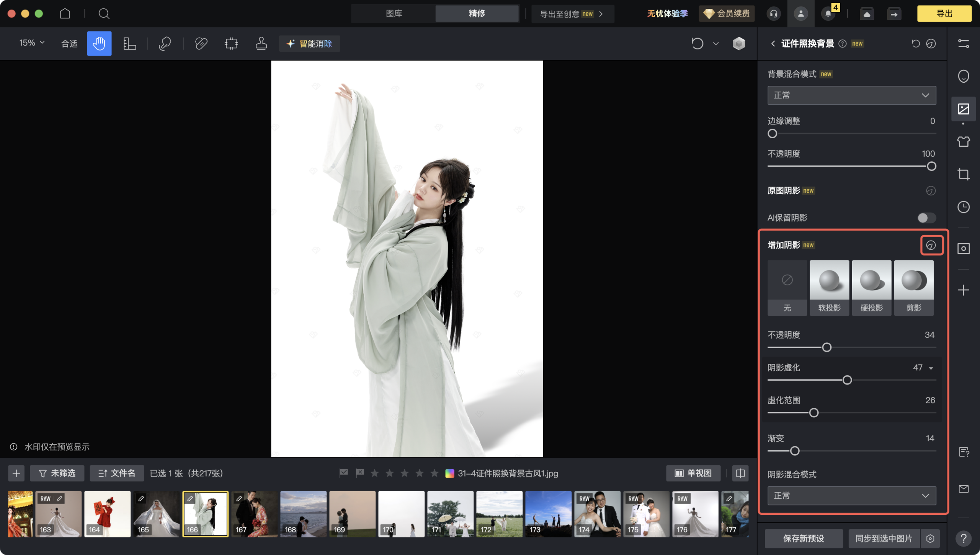
Task: Open the portrait beautify panel
Action: [x=964, y=76]
